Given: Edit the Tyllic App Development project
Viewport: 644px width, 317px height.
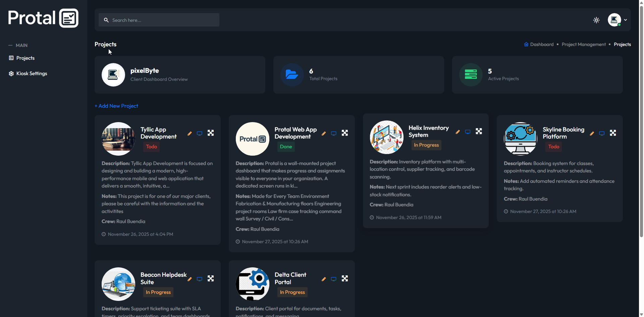Looking at the screenshot, I should point(190,133).
